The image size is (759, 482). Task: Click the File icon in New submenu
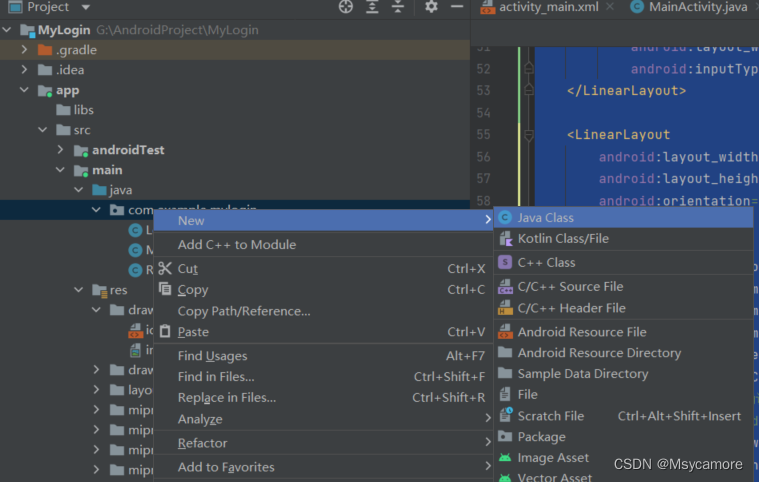[x=505, y=394]
